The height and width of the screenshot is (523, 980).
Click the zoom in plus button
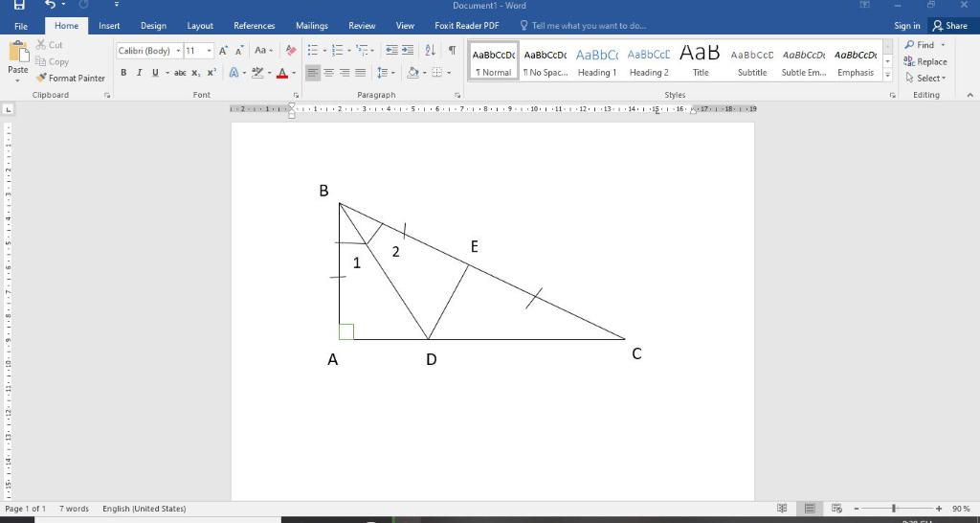coord(939,509)
